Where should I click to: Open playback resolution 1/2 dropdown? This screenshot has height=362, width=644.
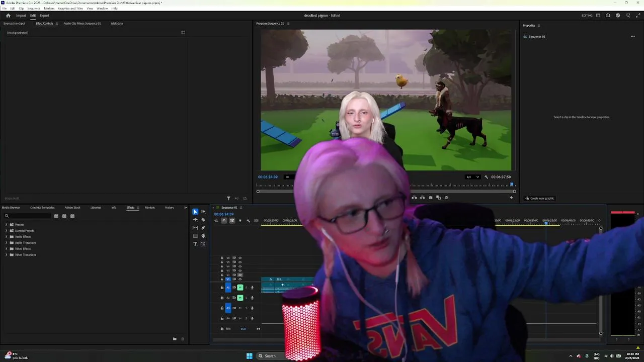[x=472, y=177]
